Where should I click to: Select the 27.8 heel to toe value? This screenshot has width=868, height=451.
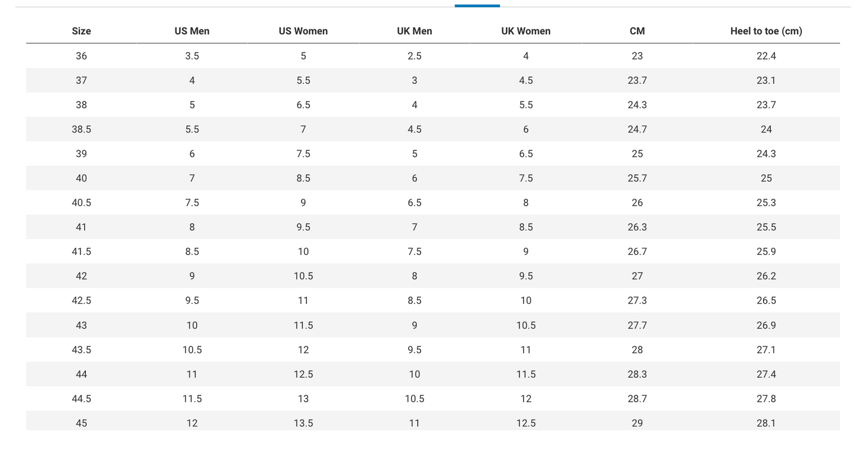766,398
